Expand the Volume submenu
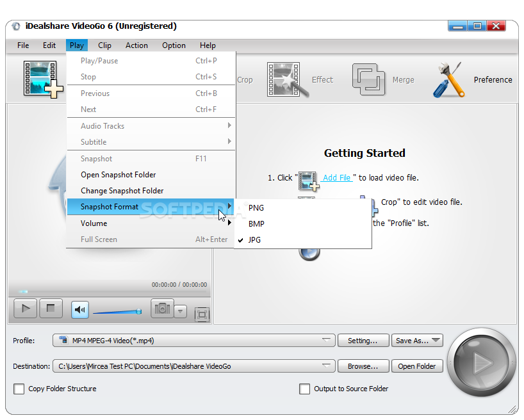The height and width of the screenshot is (420, 524). coord(151,223)
